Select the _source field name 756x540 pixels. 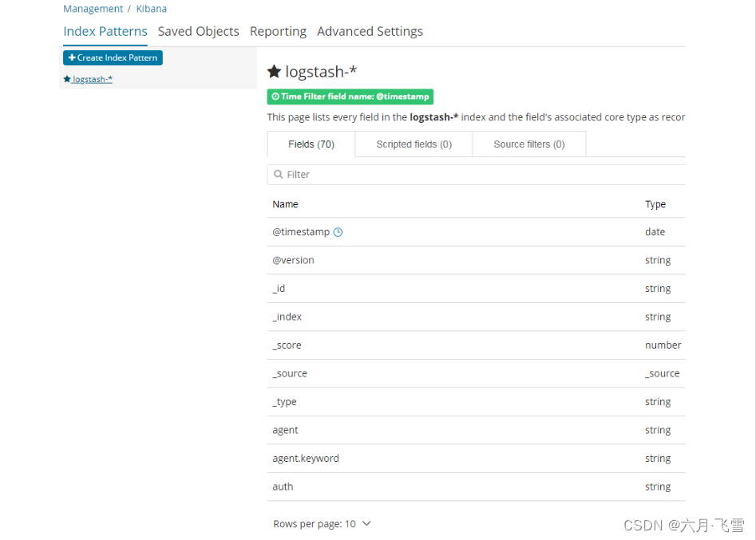coord(290,374)
